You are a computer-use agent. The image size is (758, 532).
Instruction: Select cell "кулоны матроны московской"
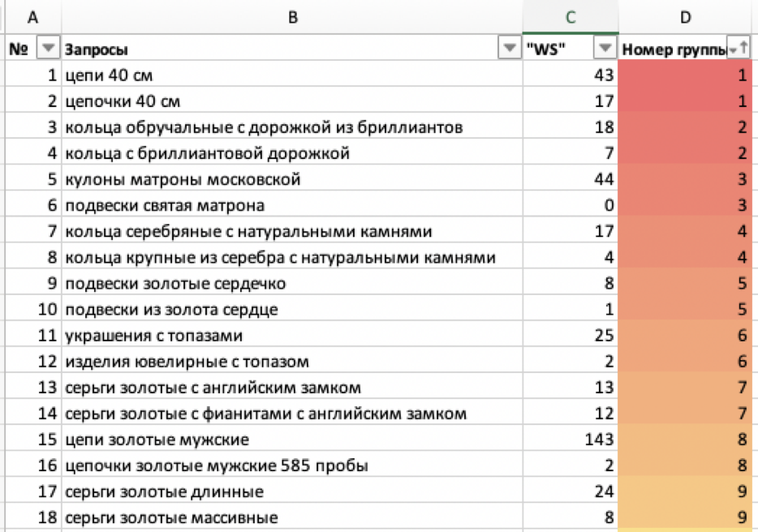pyautogui.click(x=292, y=179)
